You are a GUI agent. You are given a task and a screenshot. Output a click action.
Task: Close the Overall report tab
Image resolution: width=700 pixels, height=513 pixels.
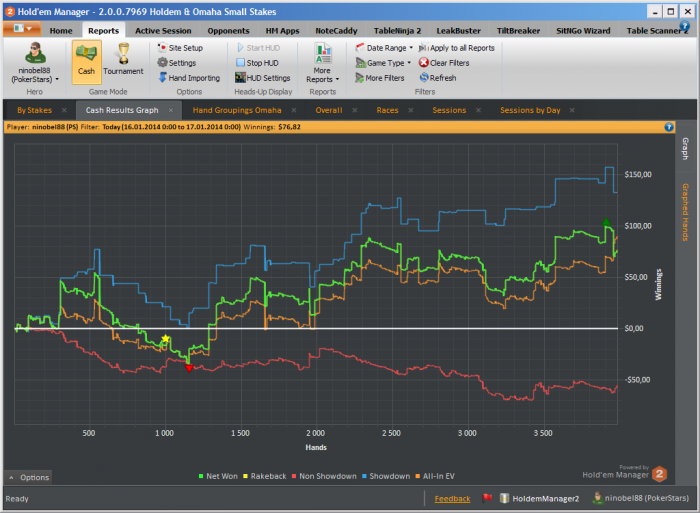pyautogui.click(x=354, y=110)
